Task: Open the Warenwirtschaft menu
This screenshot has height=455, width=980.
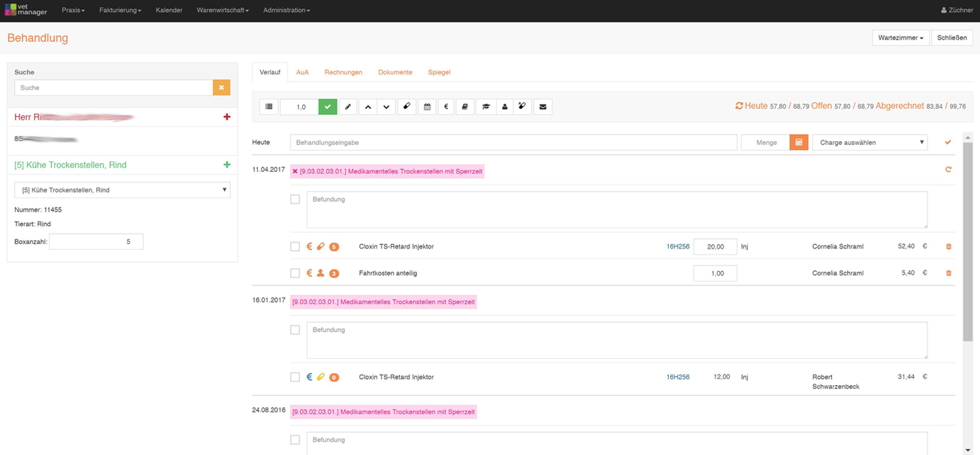Action: pos(222,11)
